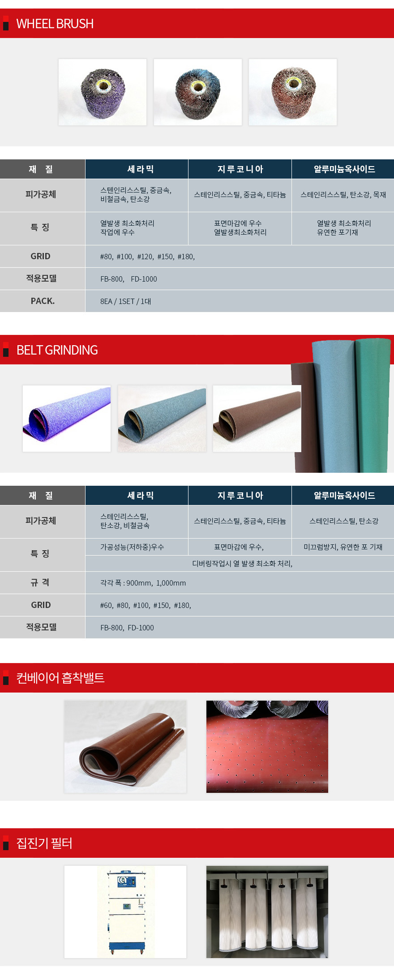Click 지루코니아 header in belt grinding table
The width and height of the screenshot is (394, 980).
pos(240,496)
